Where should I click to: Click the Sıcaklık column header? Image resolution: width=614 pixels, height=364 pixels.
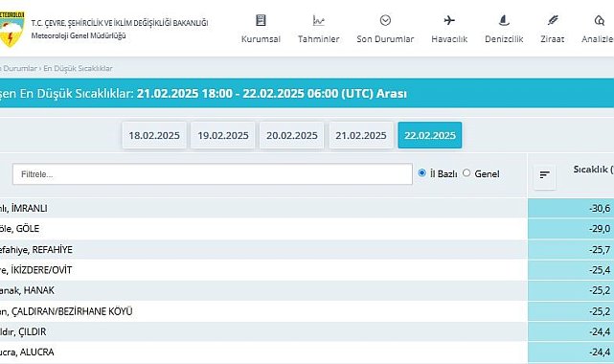pyautogui.click(x=593, y=170)
